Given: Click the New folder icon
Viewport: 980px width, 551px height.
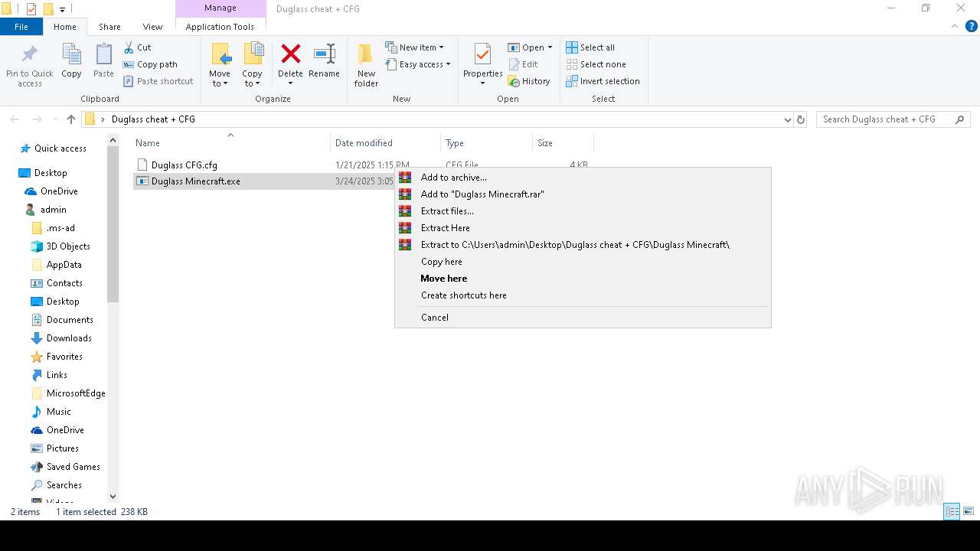Looking at the screenshot, I should [366, 54].
